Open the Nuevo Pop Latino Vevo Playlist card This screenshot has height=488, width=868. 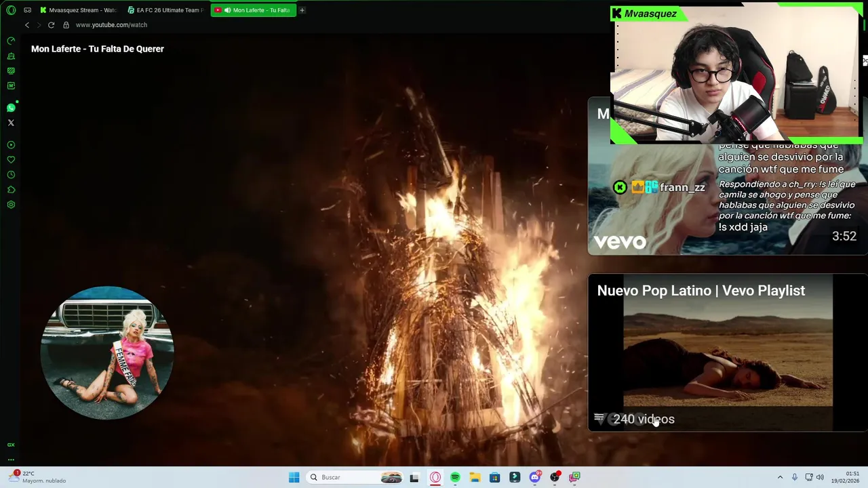[727, 352]
